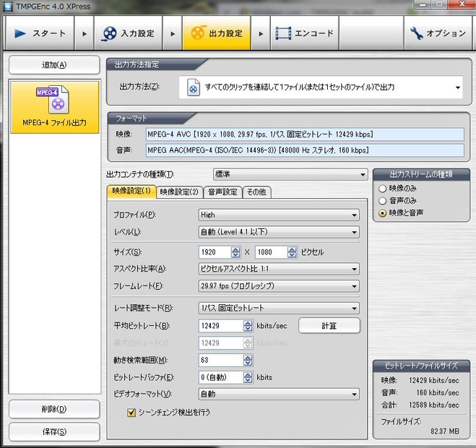Click the film file icon in 出力方法
476x448 pixels.
(193, 87)
